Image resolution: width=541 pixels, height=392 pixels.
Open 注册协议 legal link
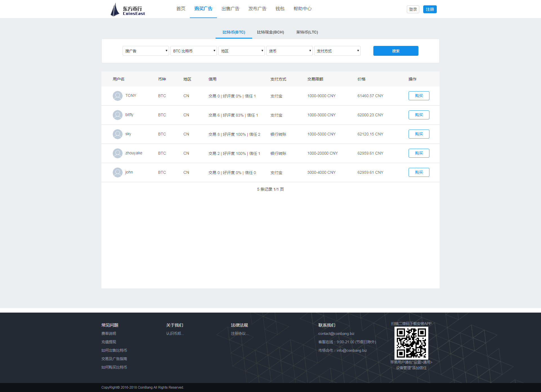tap(240, 333)
